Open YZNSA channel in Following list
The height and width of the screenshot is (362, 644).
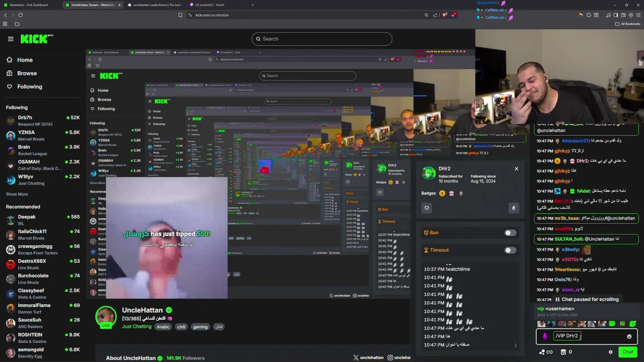[43, 135]
